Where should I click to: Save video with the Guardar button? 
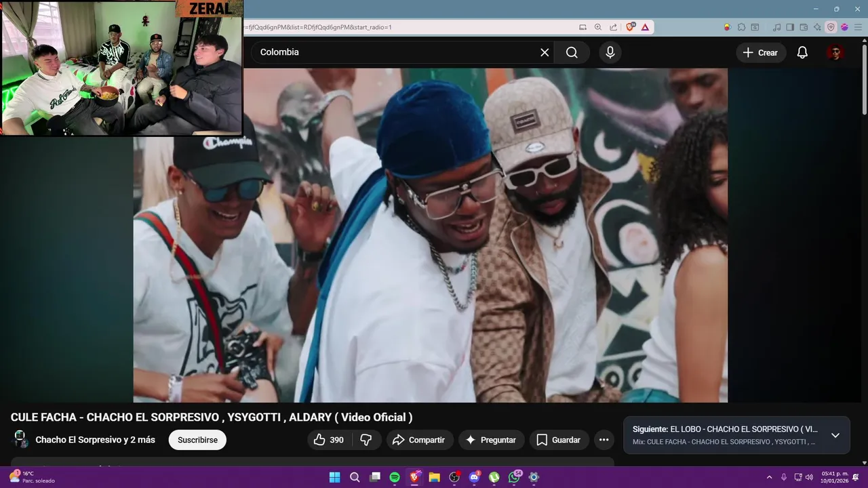coord(559,440)
